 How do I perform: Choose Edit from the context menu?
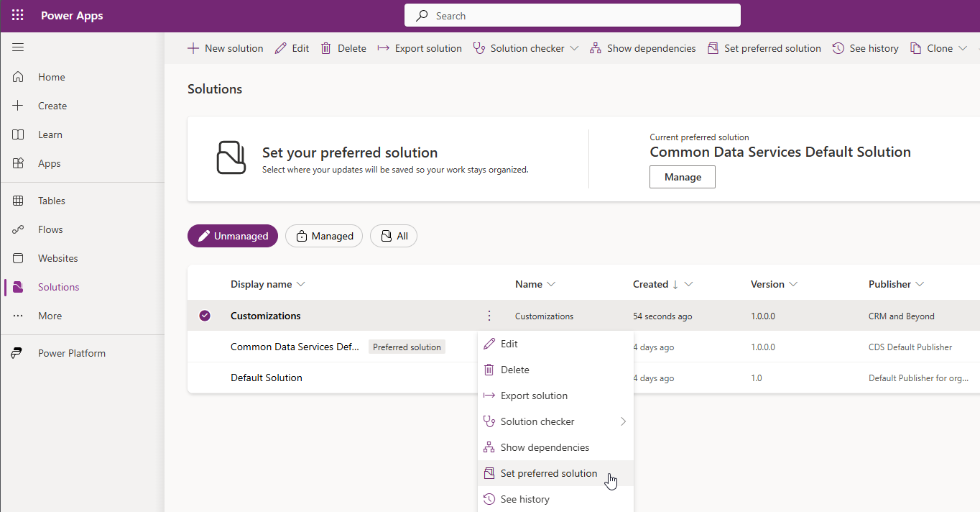[555, 344]
